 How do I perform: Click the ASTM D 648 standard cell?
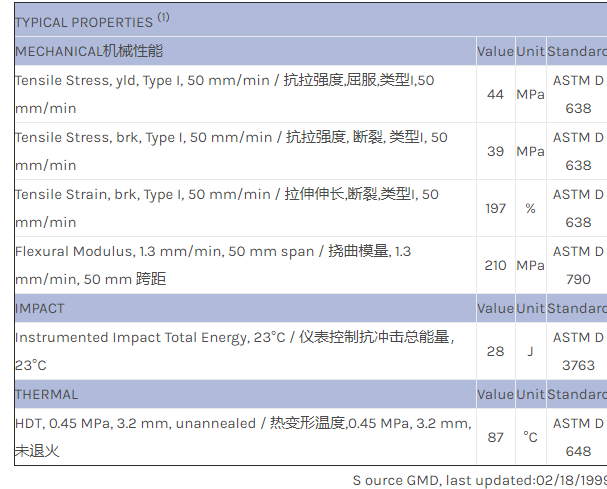pos(578,437)
